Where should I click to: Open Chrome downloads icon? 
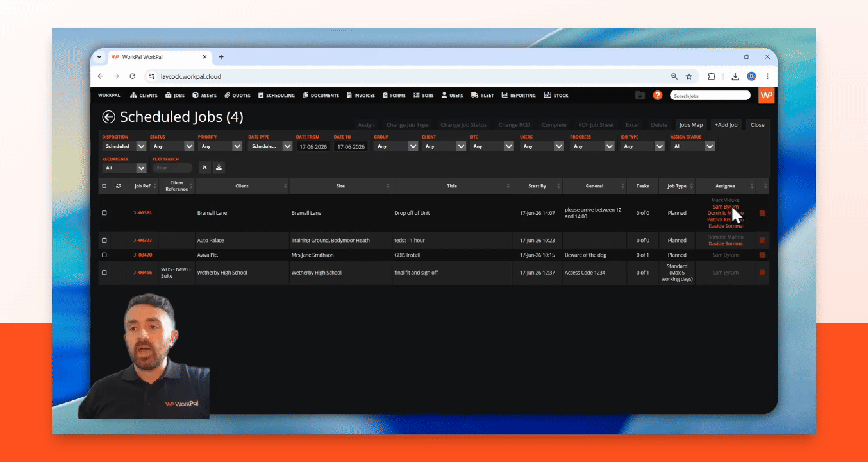coord(735,76)
